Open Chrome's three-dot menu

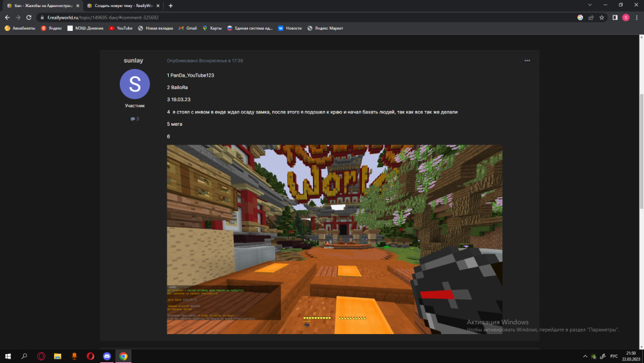coord(637,17)
